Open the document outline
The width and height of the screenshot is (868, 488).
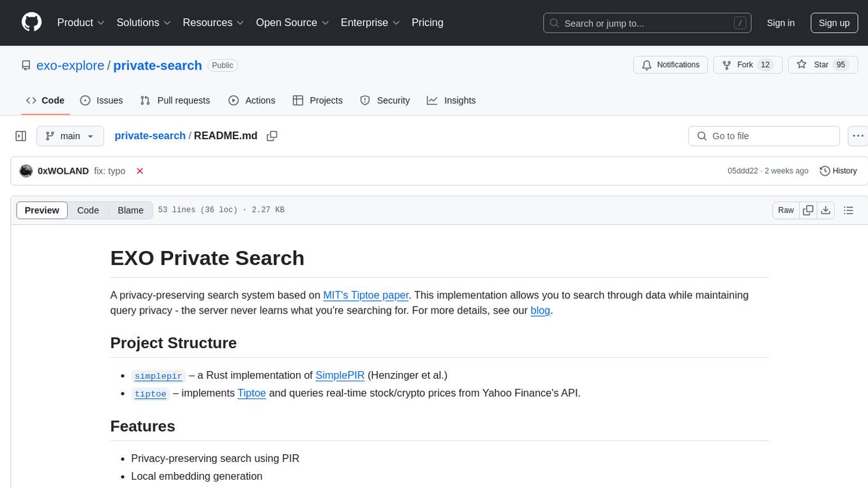point(848,210)
